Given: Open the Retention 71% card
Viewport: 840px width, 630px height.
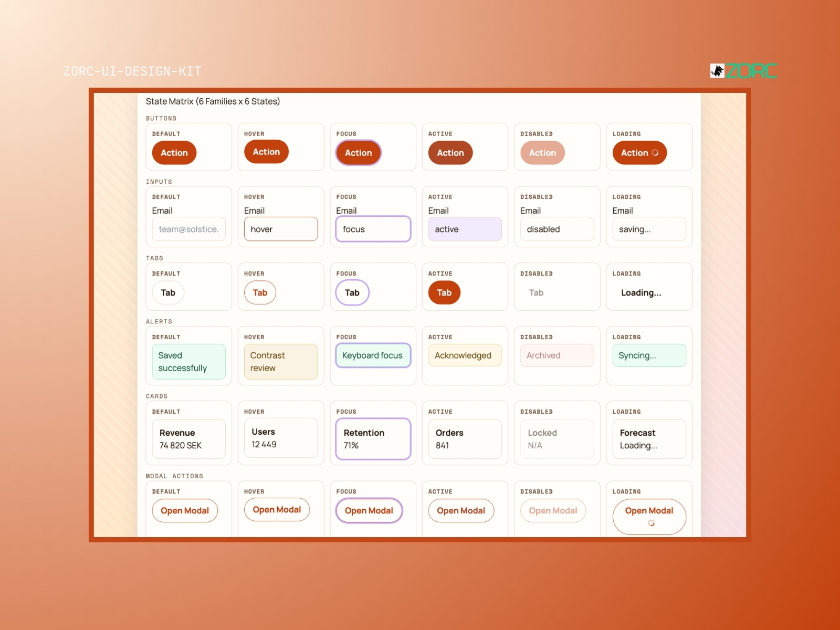Looking at the screenshot, I should [x=373, y=439].
